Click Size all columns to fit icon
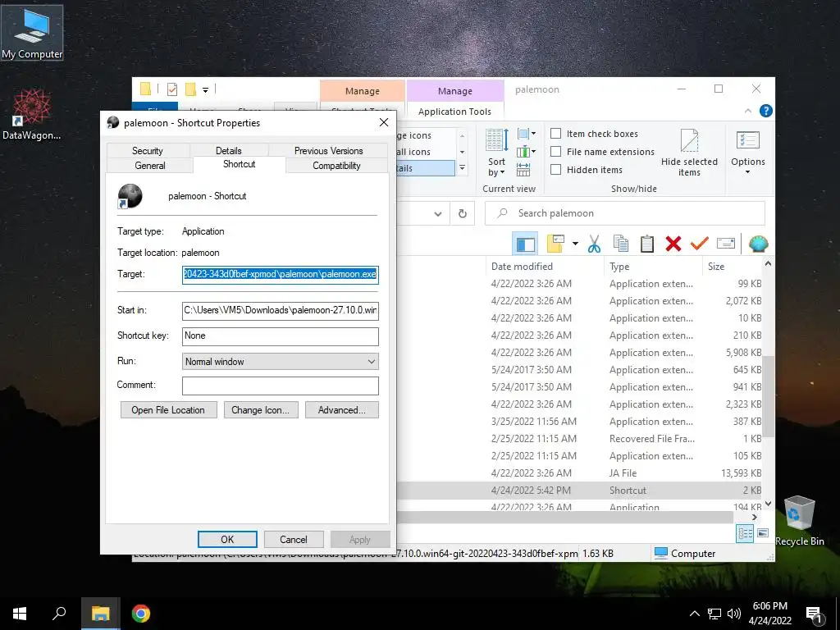Image resolution: width=840 pixels, height=630 pixels. coord(523,170)
